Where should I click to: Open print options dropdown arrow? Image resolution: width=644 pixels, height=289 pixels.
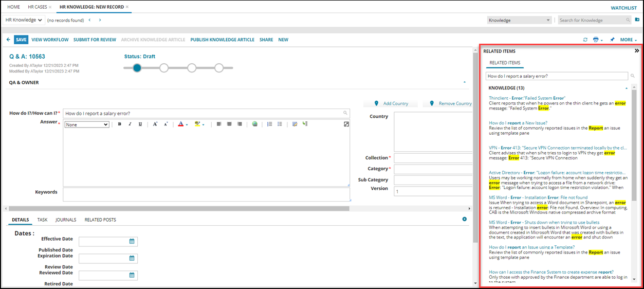pyautogui.click(x=601, y=40)
